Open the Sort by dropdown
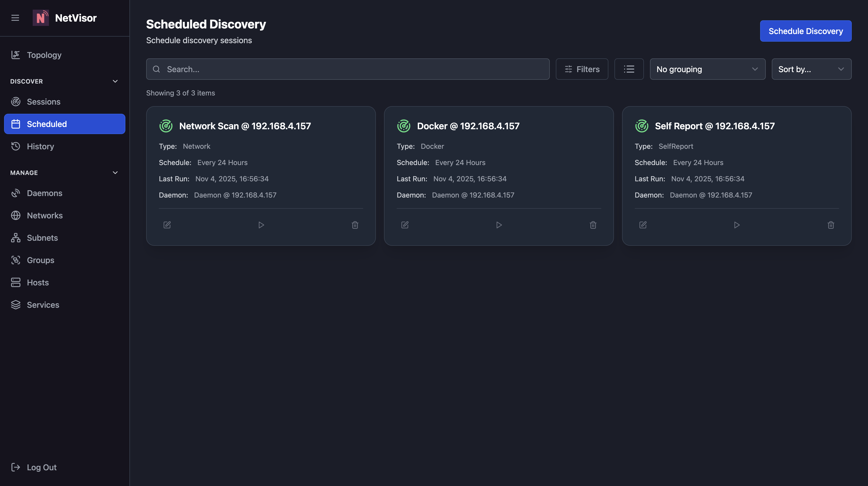The image size is (868, 486). [811, 69]
